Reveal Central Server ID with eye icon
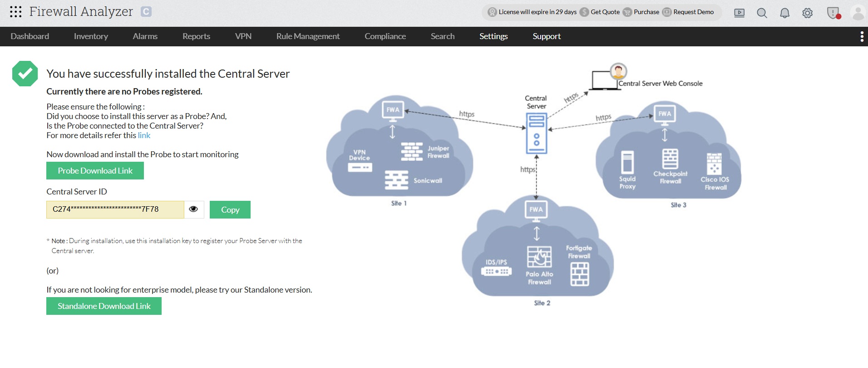868x368 pixels. coord(194,209)
